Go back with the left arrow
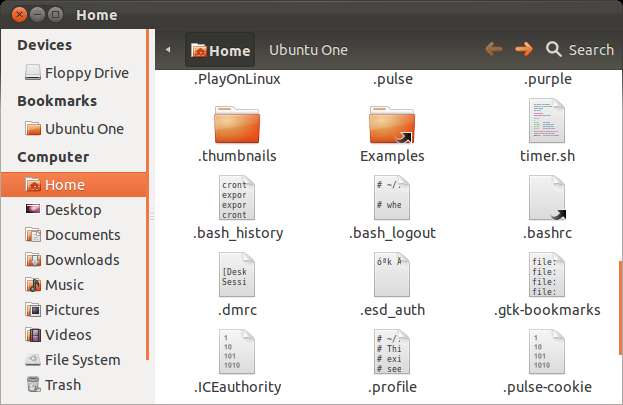The image size is (623, 405). [x=493, y=49]
